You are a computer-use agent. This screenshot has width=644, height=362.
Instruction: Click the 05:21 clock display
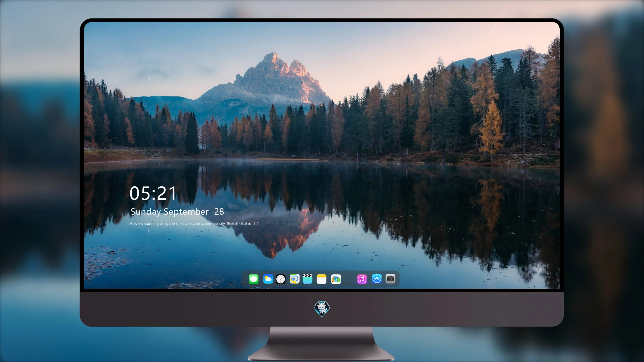click(x=153, y=193)
